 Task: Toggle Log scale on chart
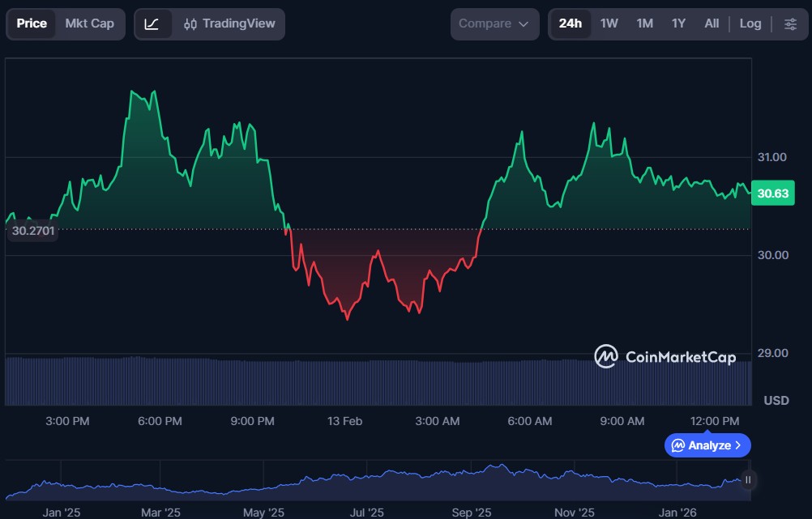coord(750,24)
